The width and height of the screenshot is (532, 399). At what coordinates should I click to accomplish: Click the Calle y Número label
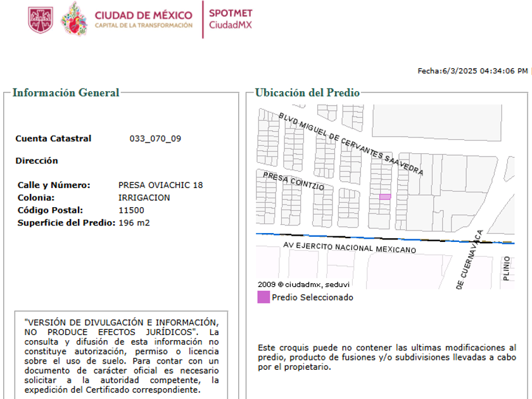tap(54, 185)
